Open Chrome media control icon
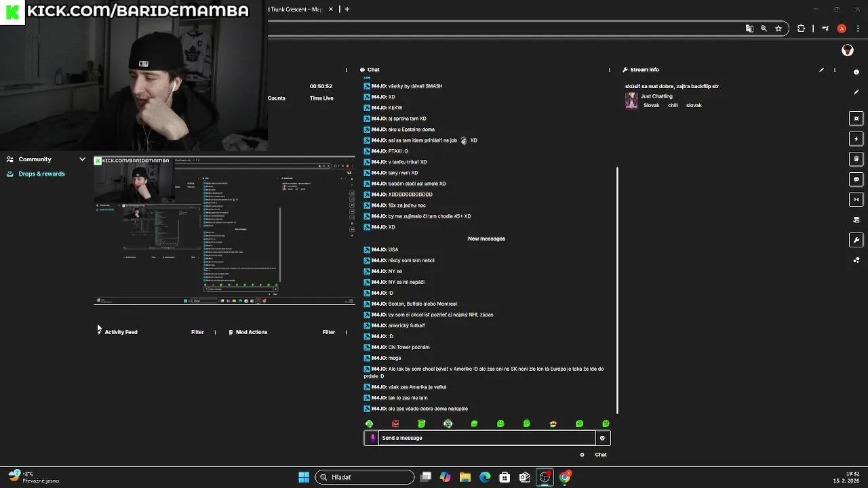 click(x=825, y=28)
